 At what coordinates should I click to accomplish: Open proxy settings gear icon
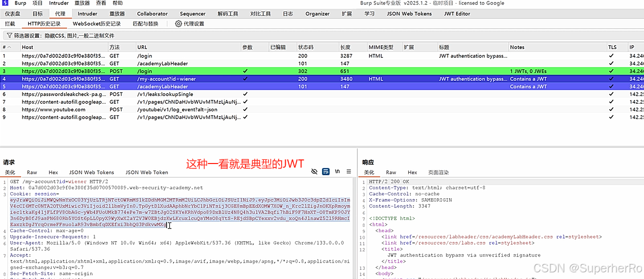[178, 24]
